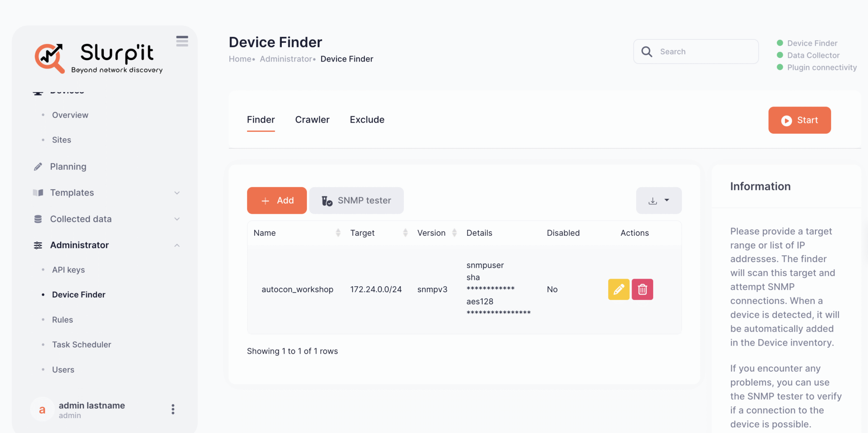868x433 pixels.
Task: Click the search magnifier icon
Action: coord(647,52)
